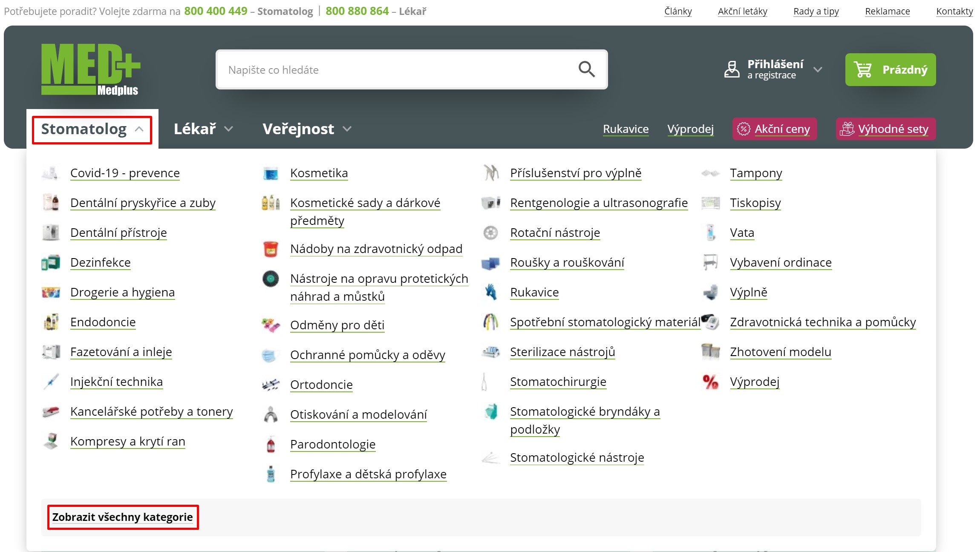Click the face mask icon for Ochranné pomůcky
The image size is (980, 552).
270,355
